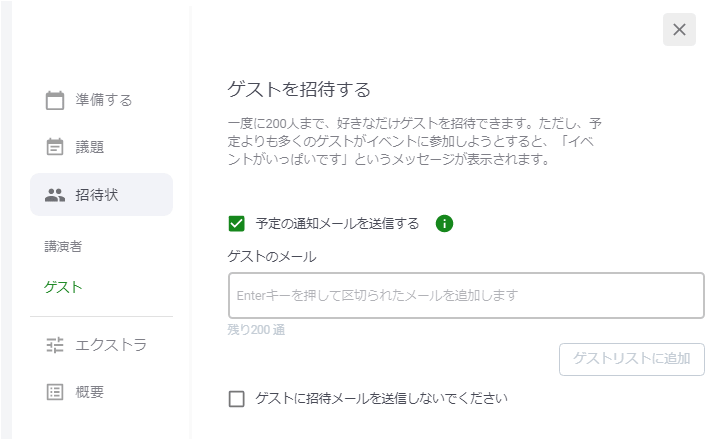
Task: Uncheck 予定の通知メールを送信する checkbox
Action: [236, 224]
